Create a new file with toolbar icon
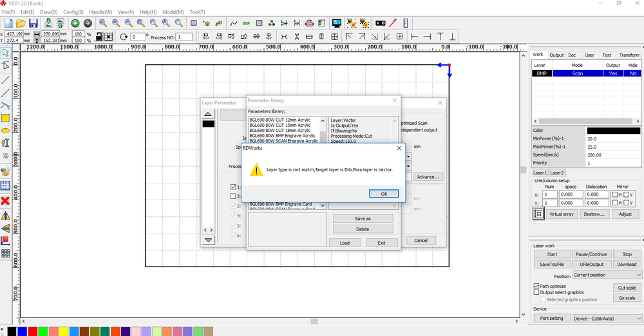Viewport: 644px width, 336px height. (8, 23)
